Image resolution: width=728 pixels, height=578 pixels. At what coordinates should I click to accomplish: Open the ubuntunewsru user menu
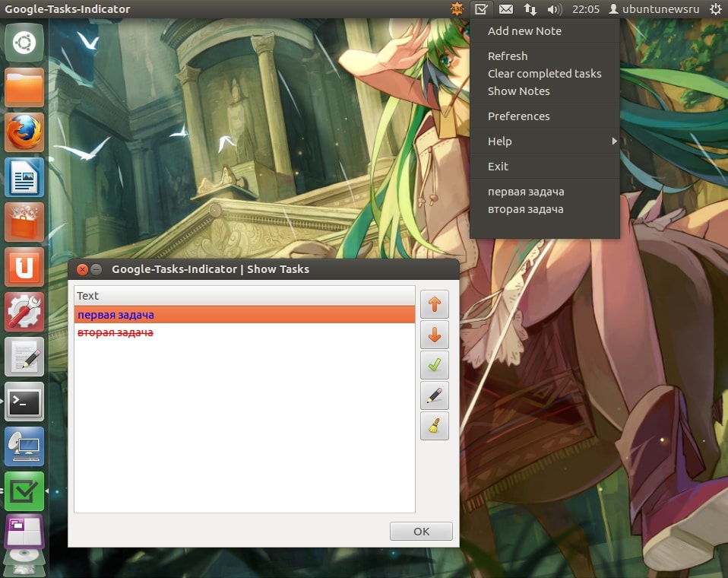pyautogui.click(x=654, y=9)
